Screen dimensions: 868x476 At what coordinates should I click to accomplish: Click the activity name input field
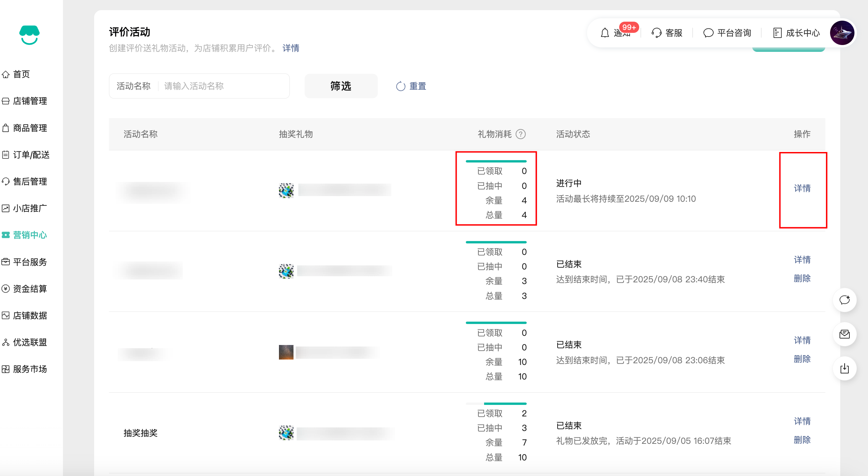223,86
